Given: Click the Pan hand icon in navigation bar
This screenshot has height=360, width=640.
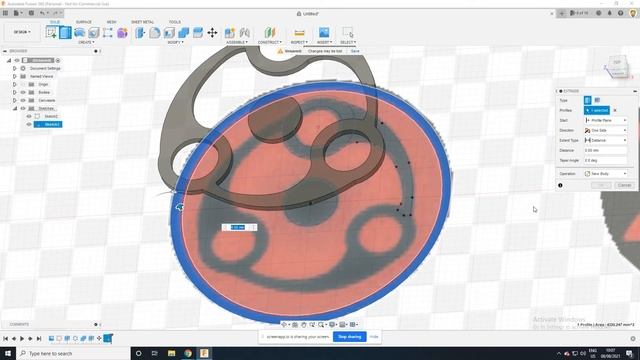Looking at the screenshot, I should 304,324.
